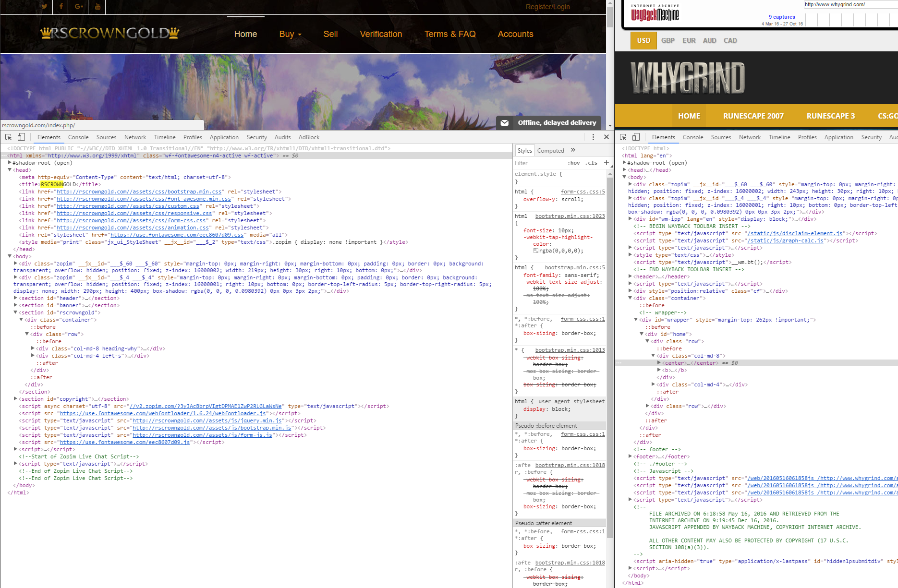This screenshot has width=898, height=588.
Task: Open Sources tab in right DevTools
Action: pos(721,137)
